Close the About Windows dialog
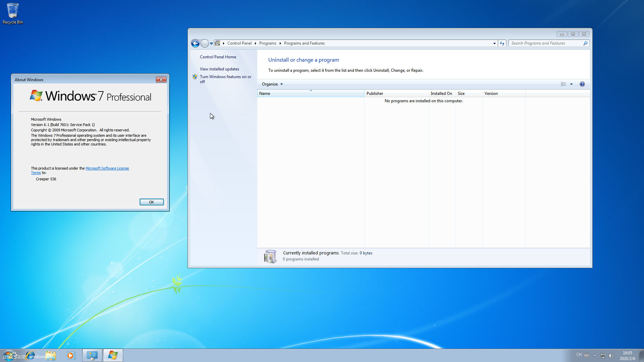 tap(161, 80)
